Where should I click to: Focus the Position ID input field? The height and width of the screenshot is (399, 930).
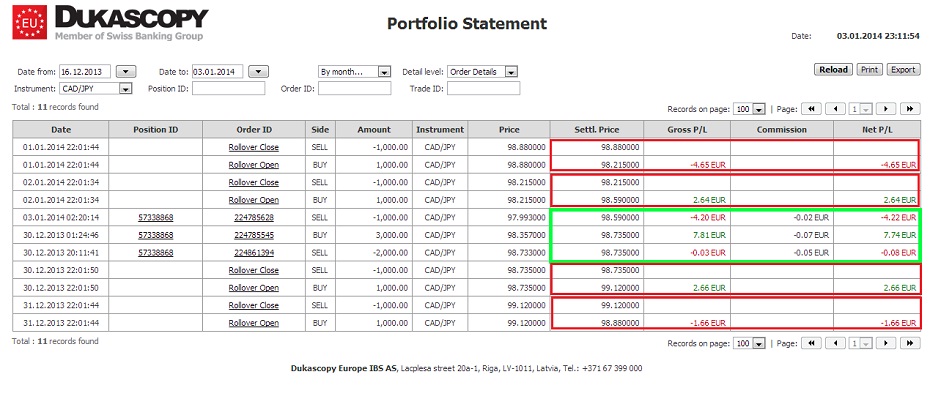(228, 89)
